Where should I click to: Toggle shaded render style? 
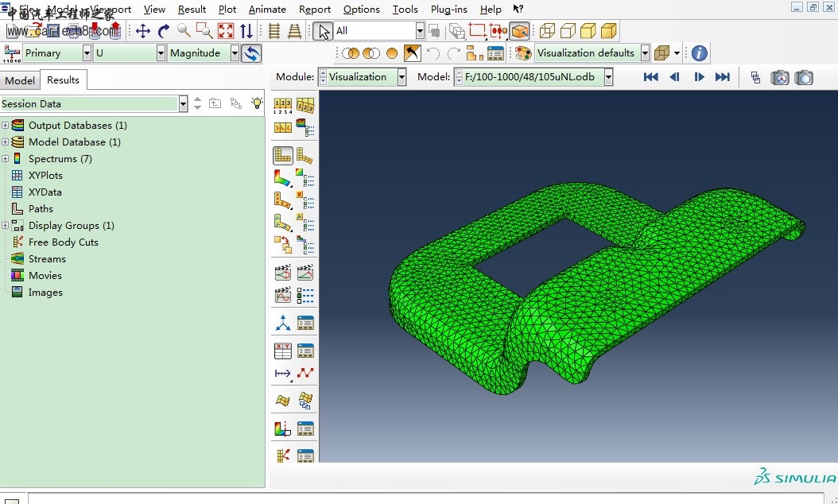tap(609, 31)
